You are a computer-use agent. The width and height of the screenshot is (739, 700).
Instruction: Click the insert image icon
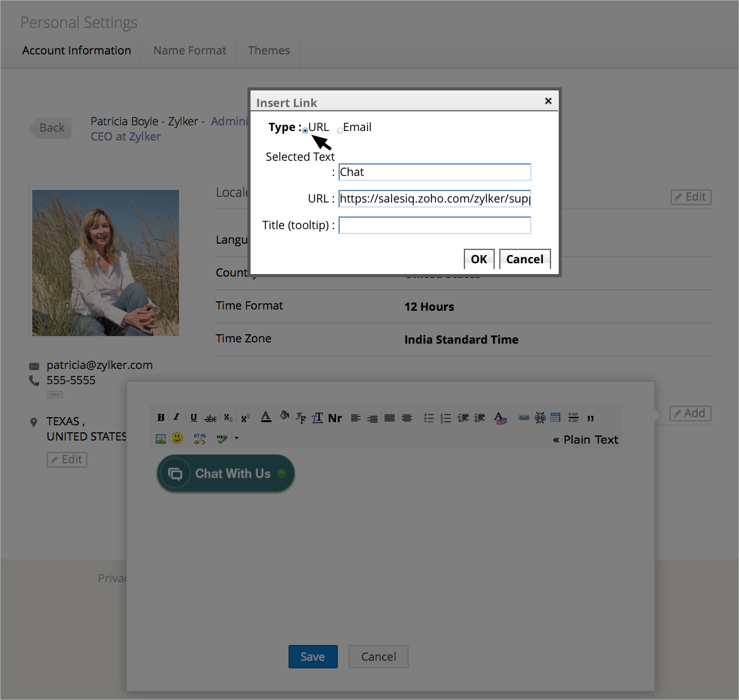click(161, 438)
